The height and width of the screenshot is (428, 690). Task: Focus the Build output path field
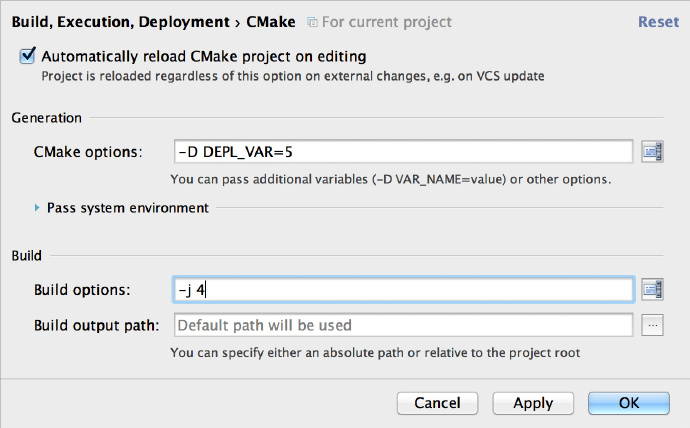tap(404, 326)
